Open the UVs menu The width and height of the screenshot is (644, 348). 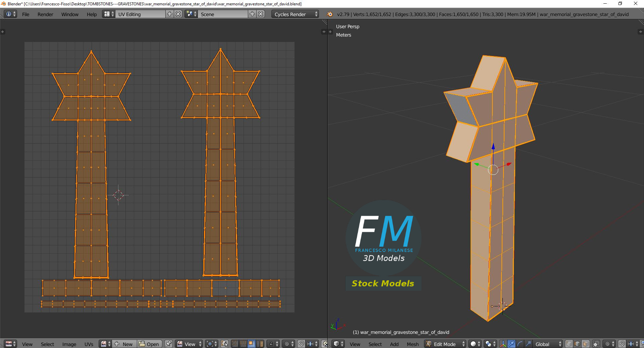click(x=89, y=344)
